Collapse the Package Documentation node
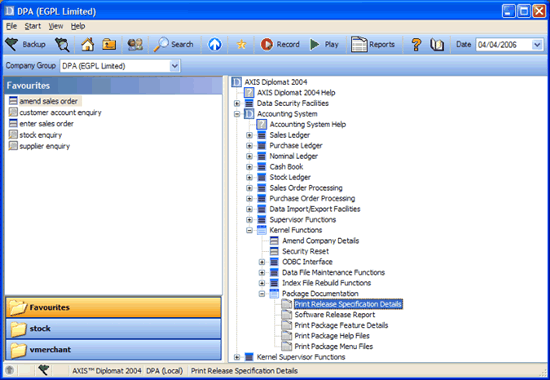550x380 pixels. (262, 294)
